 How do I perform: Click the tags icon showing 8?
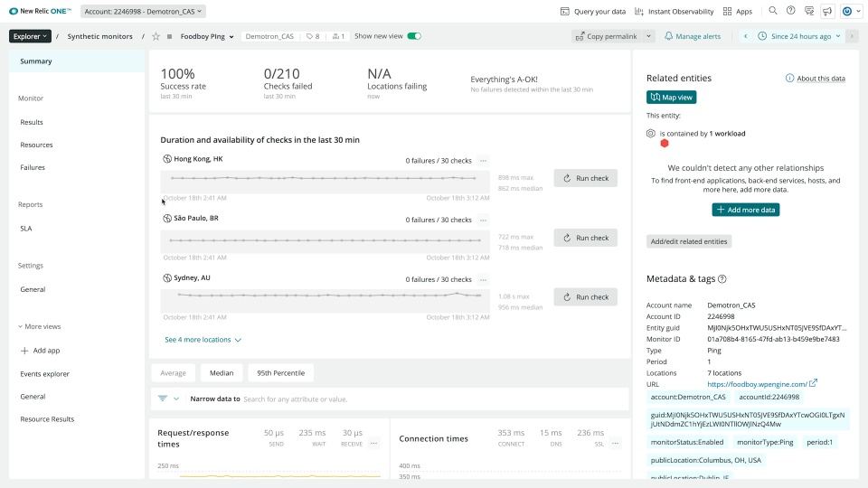pyautogui.click(x=313, y=36)
